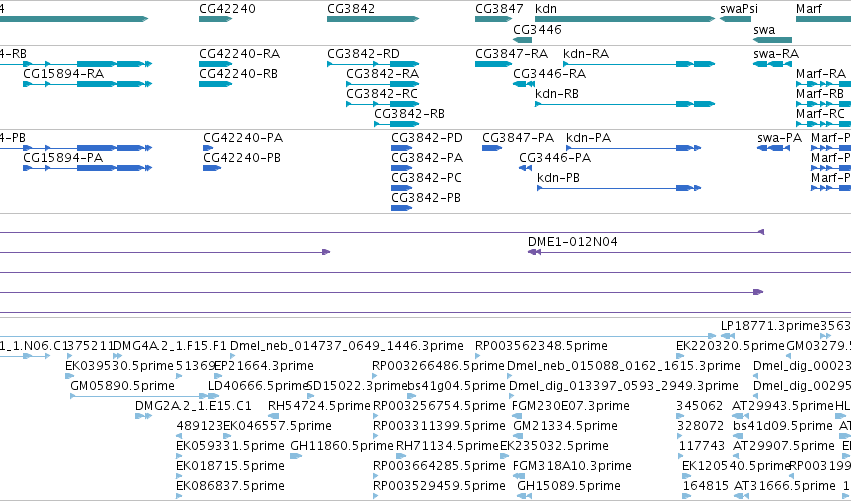Open the swa-PA protein label

[779, 137]
